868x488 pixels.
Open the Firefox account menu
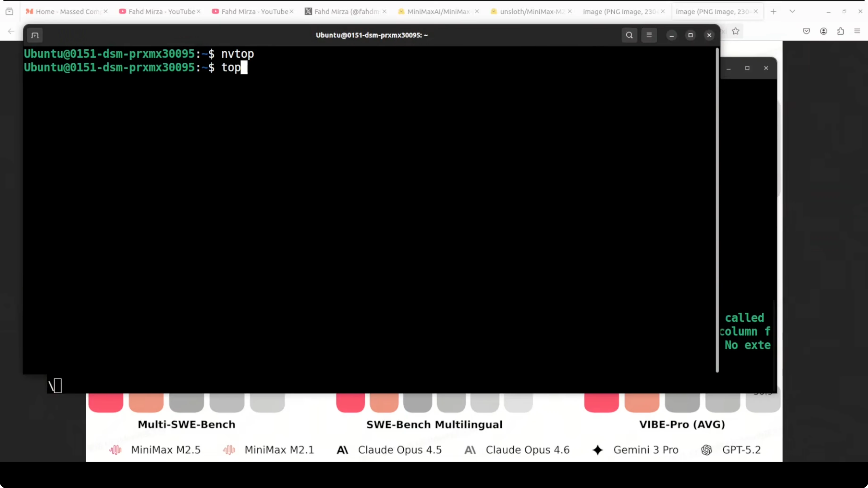(823, 31)
